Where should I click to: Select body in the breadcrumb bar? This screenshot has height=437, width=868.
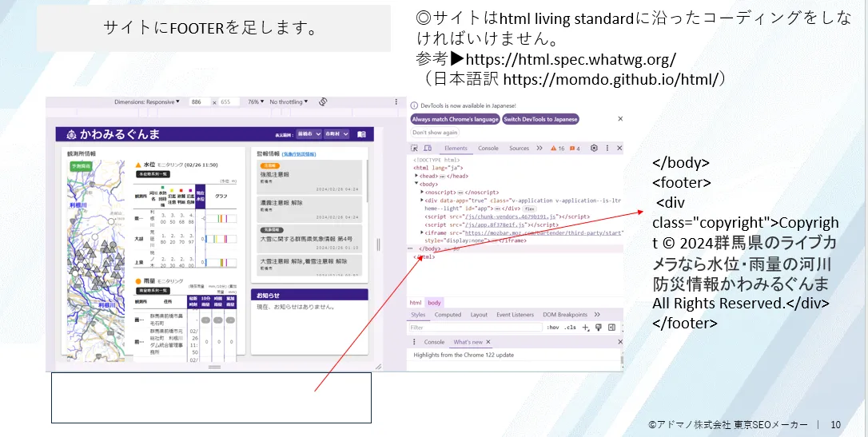435,303
